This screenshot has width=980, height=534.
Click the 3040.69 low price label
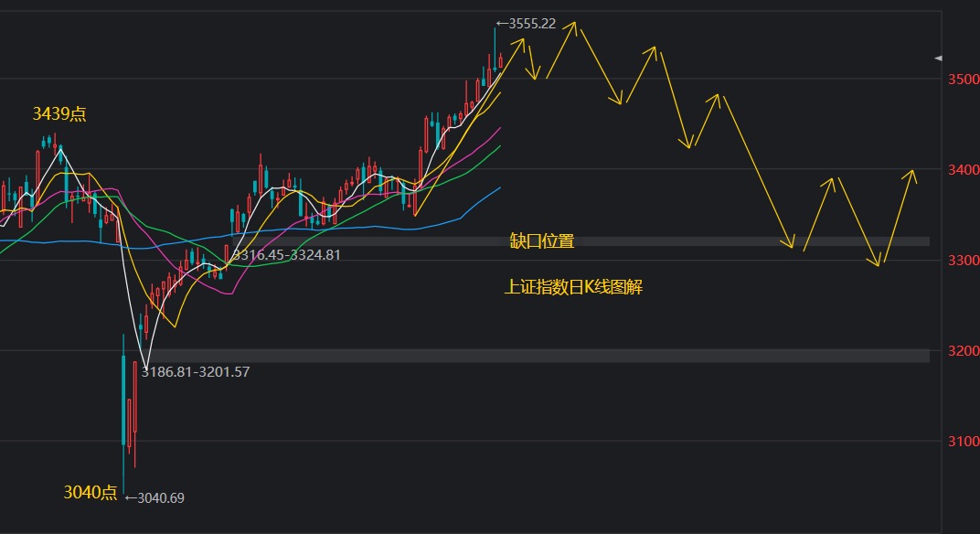tap(155, 498)
